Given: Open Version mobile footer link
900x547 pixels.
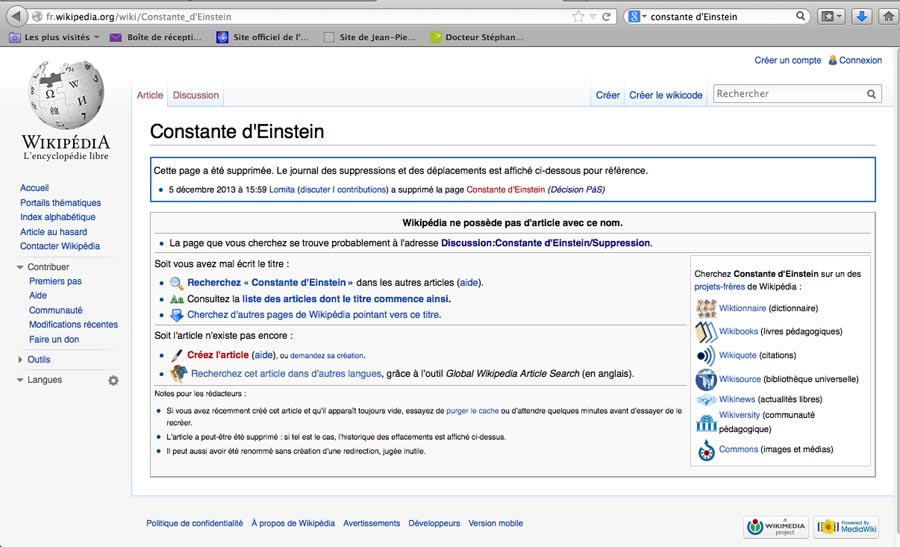Looking at the screenshot, I should pyautogui.click(x=495, y=523).
